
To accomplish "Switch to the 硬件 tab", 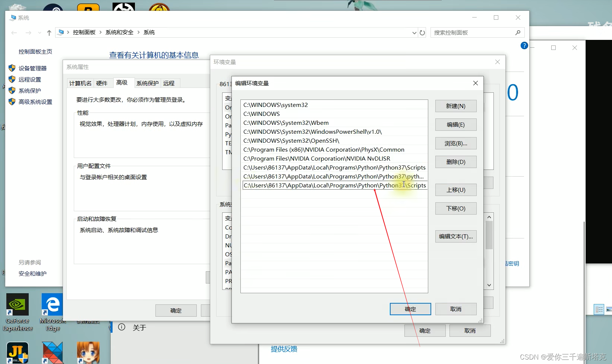I will [x=102, y=83].
